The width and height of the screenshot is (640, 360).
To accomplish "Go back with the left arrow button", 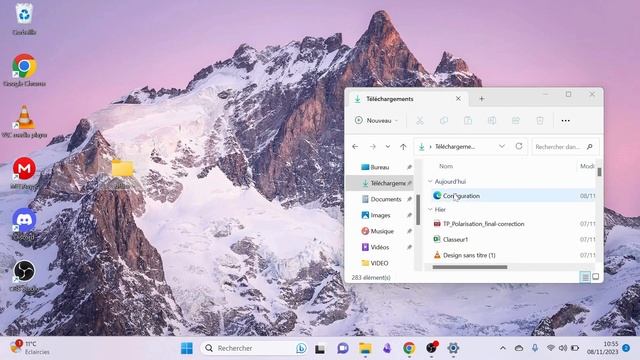I will click(x=355, y=147).
